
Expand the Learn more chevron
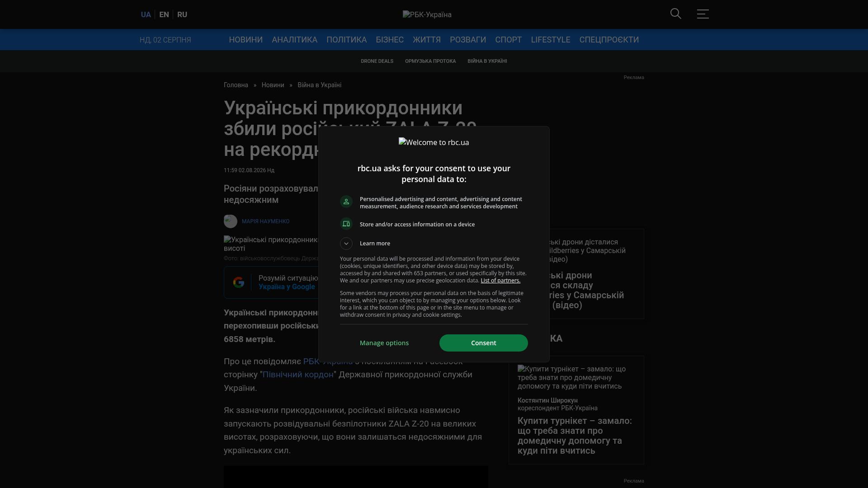[346, 244]
